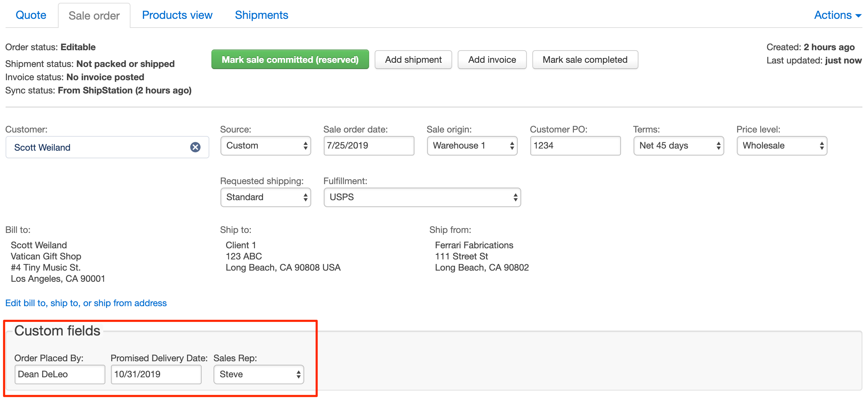Image resolution: width=868 pixels, height=401 pixels.
Task: Click the Order Placed By field
Action: [x=60, y=374]
